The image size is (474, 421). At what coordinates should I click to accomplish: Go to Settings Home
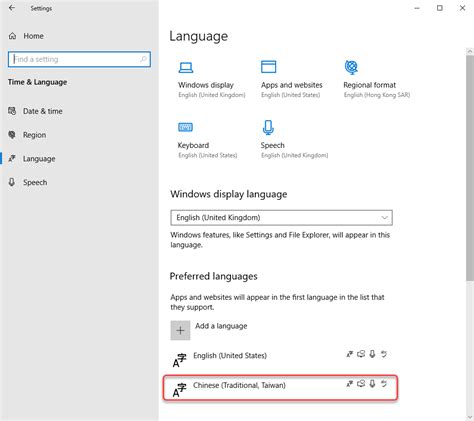tap(33, 36)
